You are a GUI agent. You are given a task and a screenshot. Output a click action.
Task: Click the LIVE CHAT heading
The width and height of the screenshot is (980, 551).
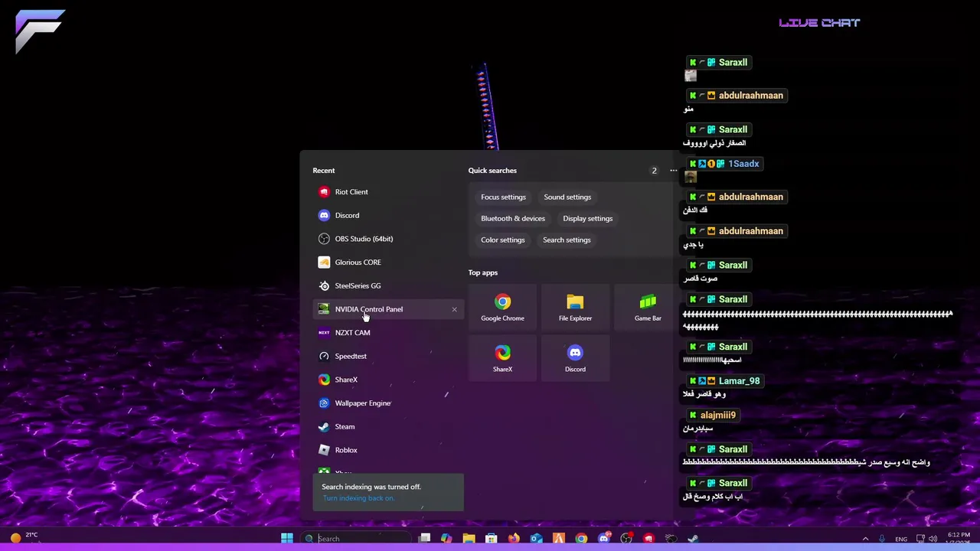[x=819, y=23]
